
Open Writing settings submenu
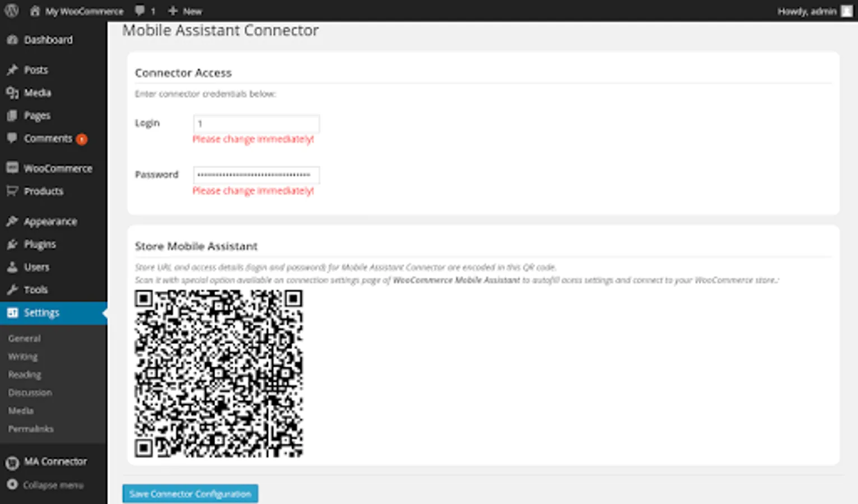(23, 356)
